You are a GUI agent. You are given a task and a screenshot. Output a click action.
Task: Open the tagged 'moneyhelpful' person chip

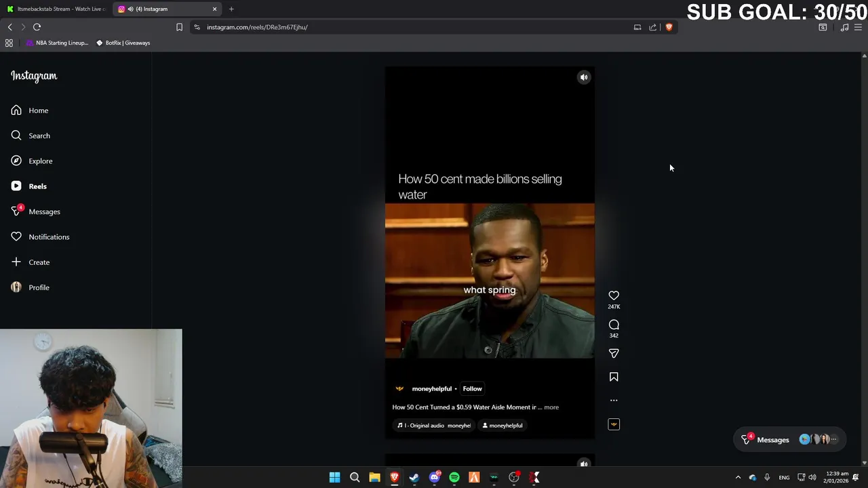(x=502, y=426)
